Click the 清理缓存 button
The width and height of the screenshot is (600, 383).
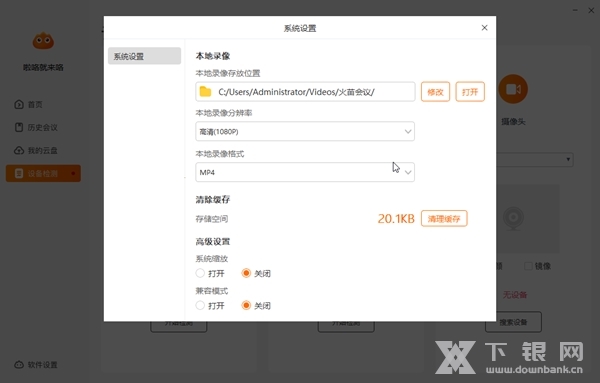point(444,218)
